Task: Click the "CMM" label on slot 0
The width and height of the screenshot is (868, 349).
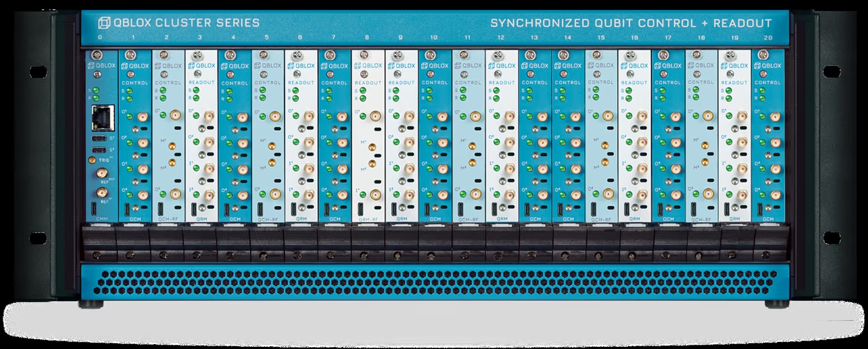Action: coord(101,219)
